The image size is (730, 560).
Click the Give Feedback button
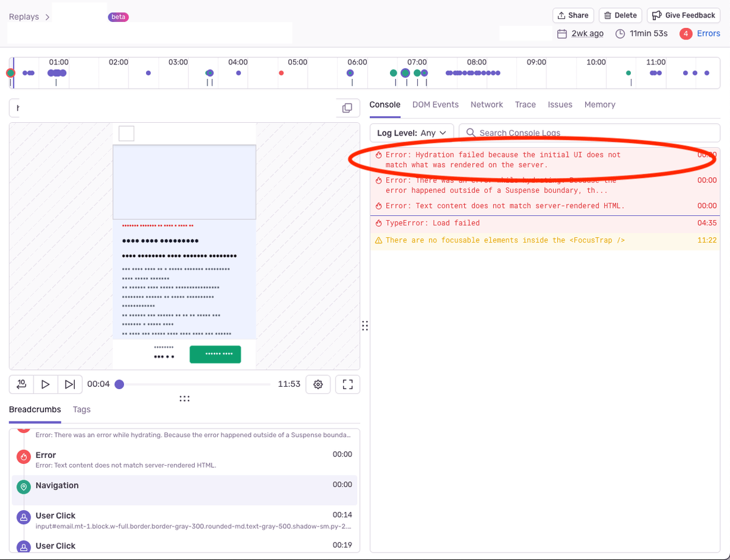[x=683, y=15]
